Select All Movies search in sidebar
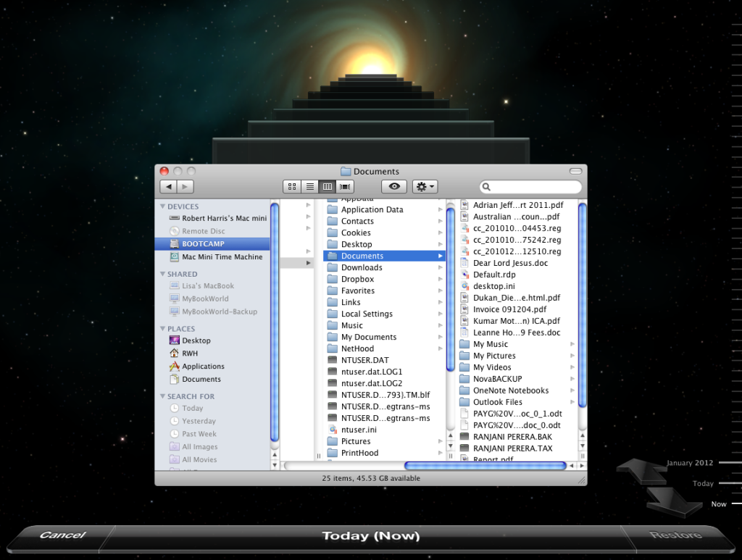Screen dimensions: 742x560 (x=193, y=459)
